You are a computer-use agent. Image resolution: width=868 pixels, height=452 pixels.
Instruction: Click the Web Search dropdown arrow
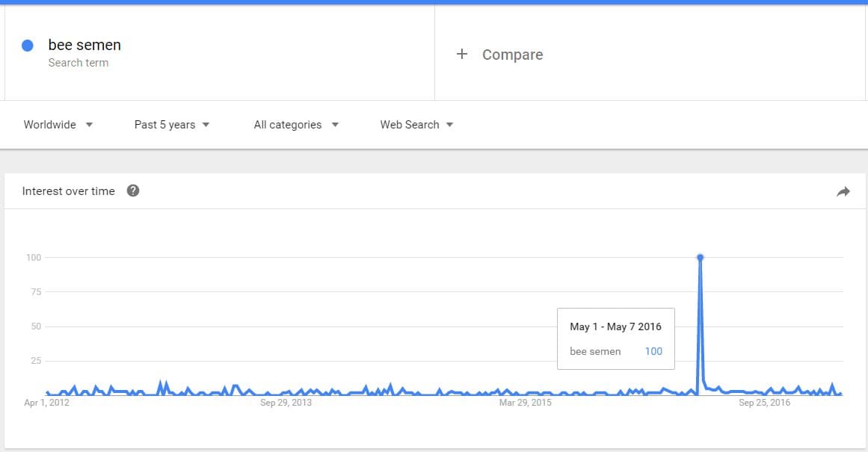click(449, 125)
